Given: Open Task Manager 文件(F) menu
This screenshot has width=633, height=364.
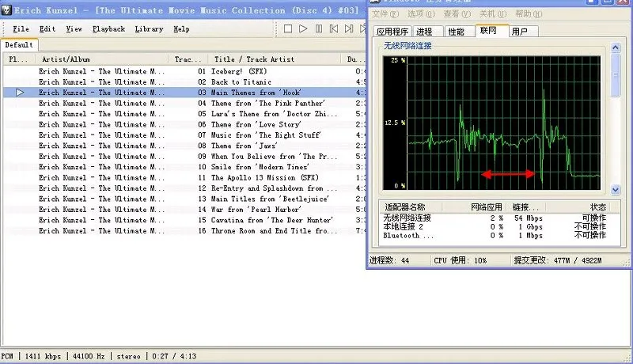Looking at the screenshot, I should click(385, 14).
